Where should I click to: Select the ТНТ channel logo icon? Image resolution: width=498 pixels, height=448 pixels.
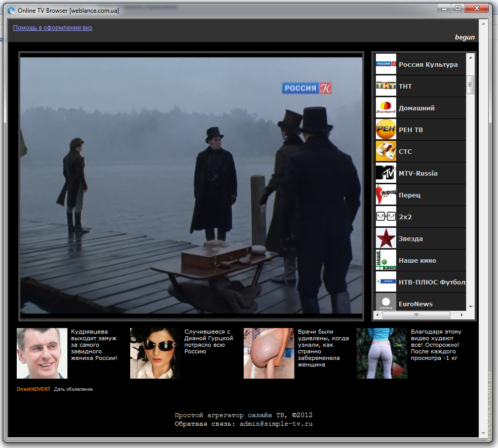tap(386, 86)
